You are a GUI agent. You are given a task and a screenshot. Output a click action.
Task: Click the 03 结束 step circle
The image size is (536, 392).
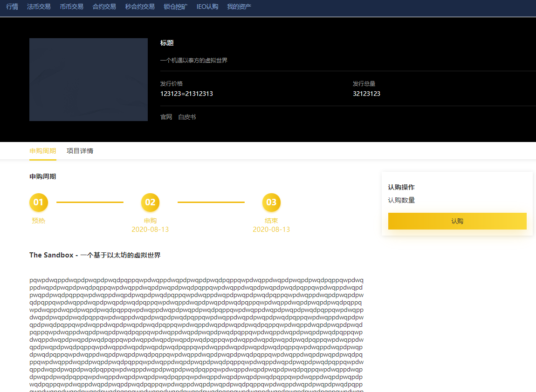click(x=271, y=203)
